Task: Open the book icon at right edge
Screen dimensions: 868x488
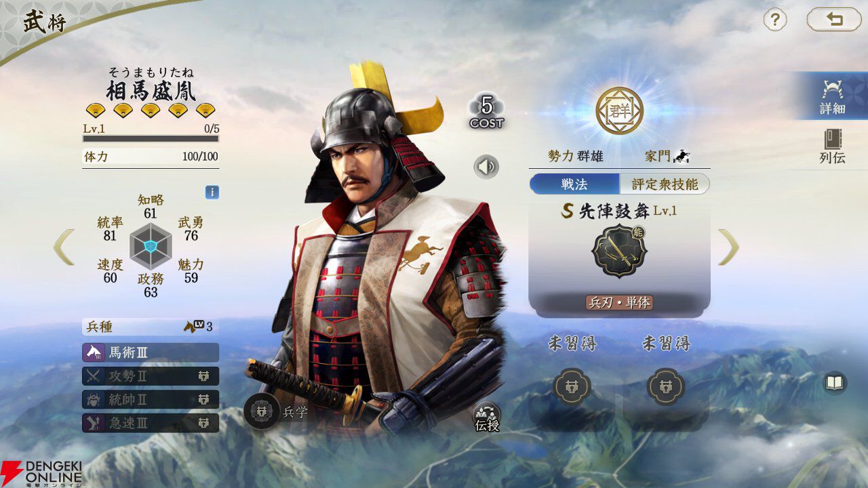Action: 835,383
